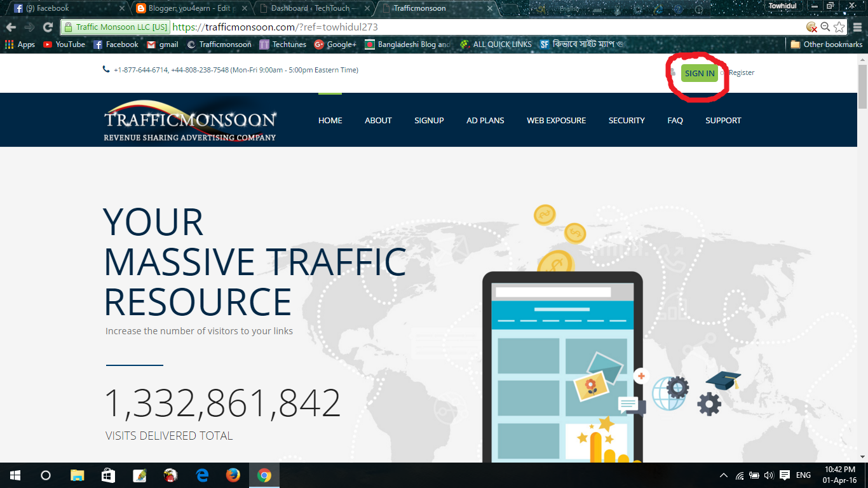This screenshot has width=868, height=488.
Task: Open the ALL QUICK LINKS bookmark
Action: (496, 44)
